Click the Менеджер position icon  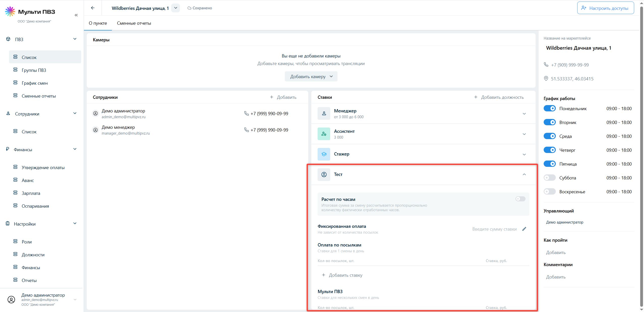pyautogui.click(x=324, y=113)
